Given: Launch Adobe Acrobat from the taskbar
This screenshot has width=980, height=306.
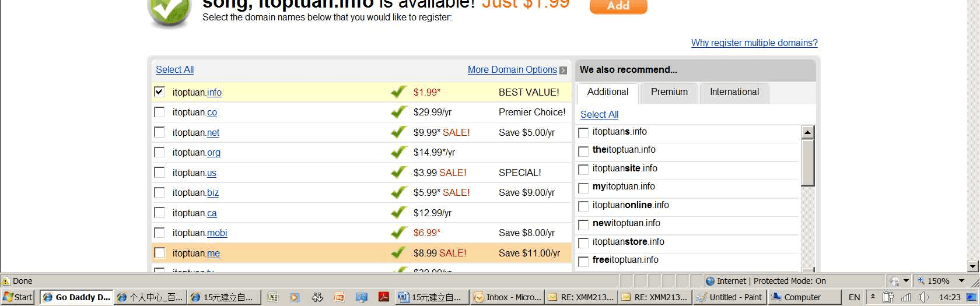Looking at the screenshot, I should [x=383, y=297].
